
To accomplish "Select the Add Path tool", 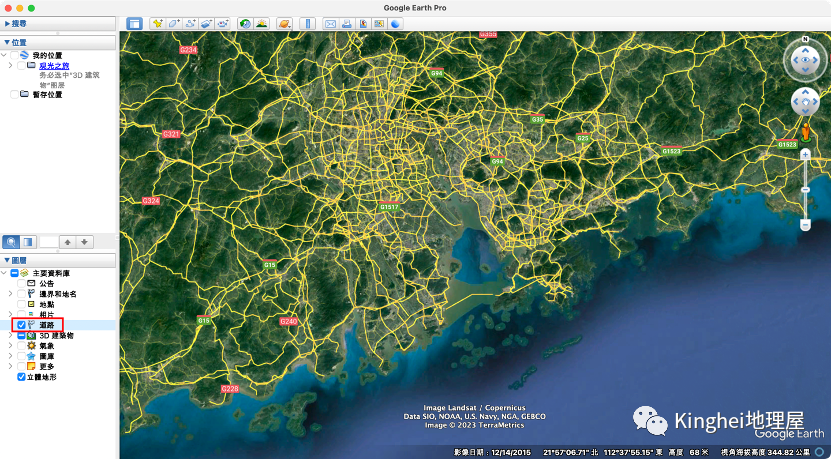I will click(x=190, y=23).
